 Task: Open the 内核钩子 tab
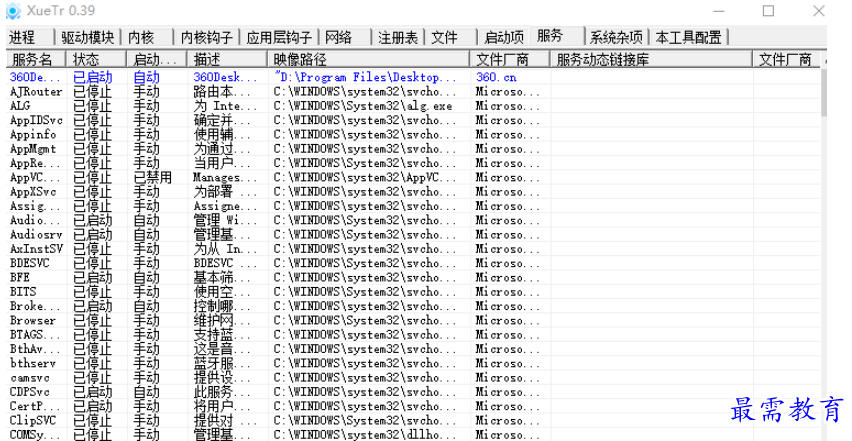(x=207, y=37)
